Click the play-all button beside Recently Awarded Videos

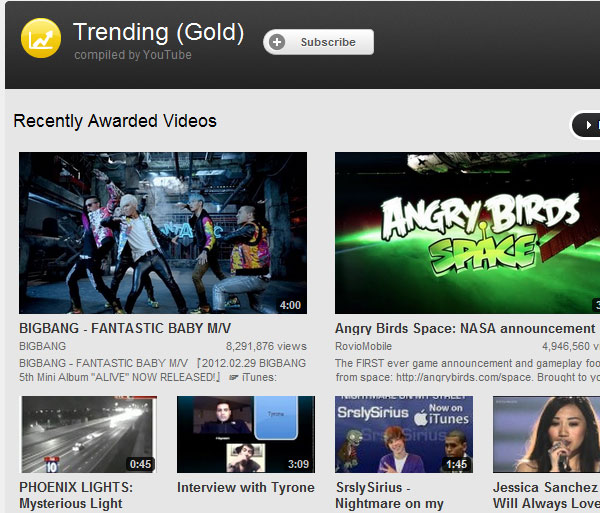tap(586, 125)
